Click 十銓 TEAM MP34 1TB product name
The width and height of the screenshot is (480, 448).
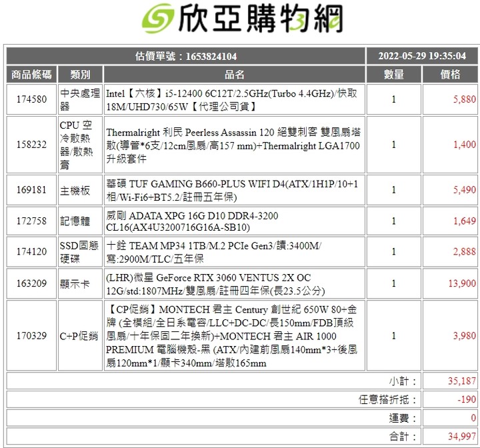click(214, 252)
